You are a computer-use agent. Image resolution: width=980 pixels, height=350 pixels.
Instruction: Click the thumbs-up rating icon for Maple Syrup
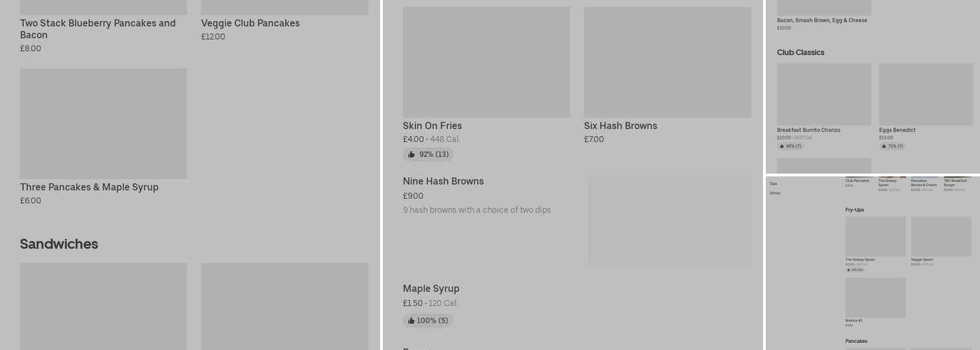412,321
